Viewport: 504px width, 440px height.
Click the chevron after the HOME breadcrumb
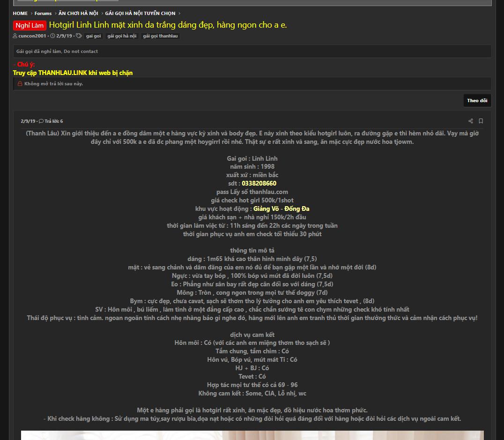(31, 14)
